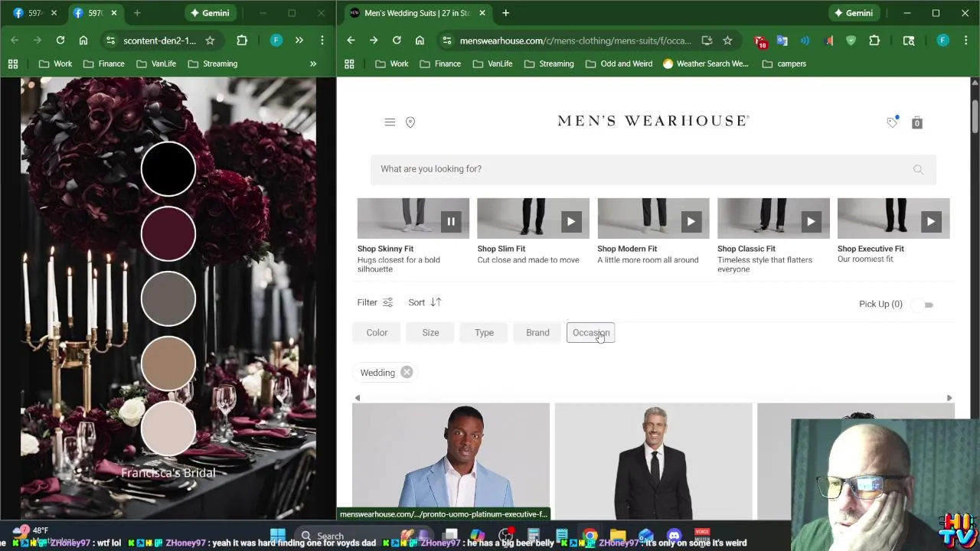This screenshot has width=980, height=551.
Task: Click Gemini button in the right window
Action: point(854,13)
